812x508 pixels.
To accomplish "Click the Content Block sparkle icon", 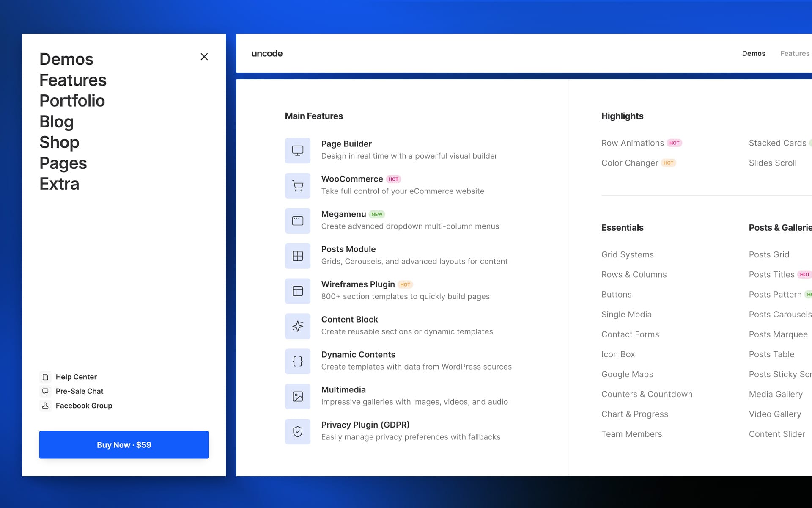I will 298,326.
